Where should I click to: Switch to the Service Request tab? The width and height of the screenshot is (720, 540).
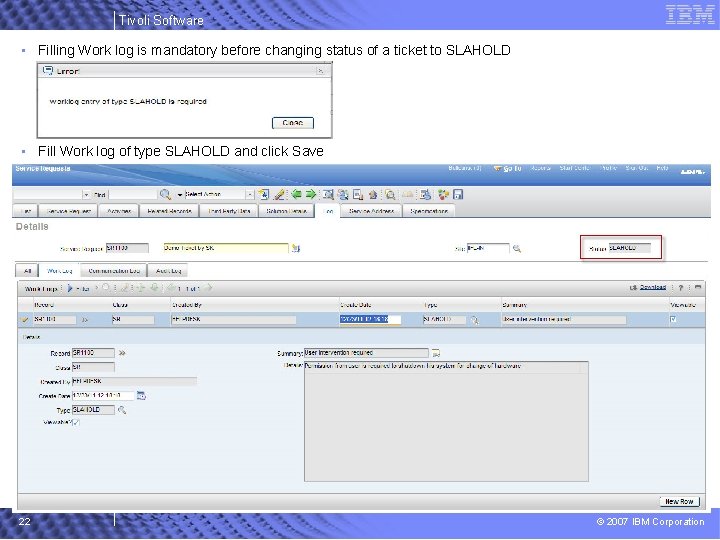(69, 211)
